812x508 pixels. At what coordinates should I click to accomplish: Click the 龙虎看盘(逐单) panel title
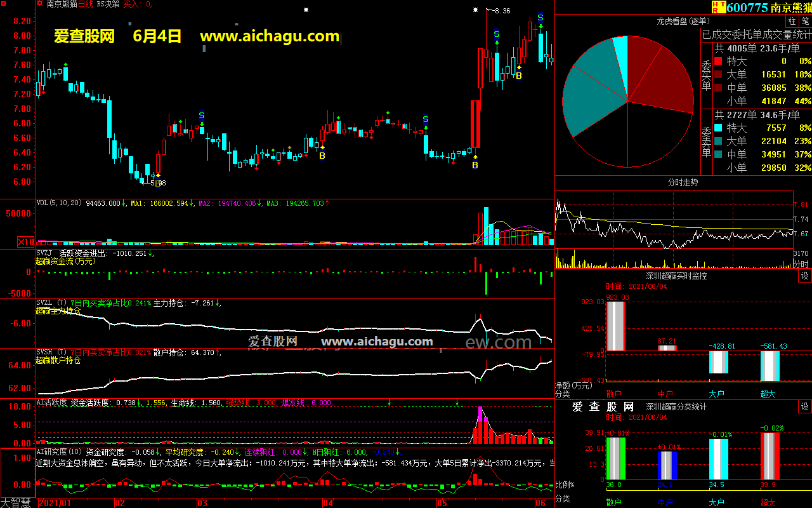[682, 21]
